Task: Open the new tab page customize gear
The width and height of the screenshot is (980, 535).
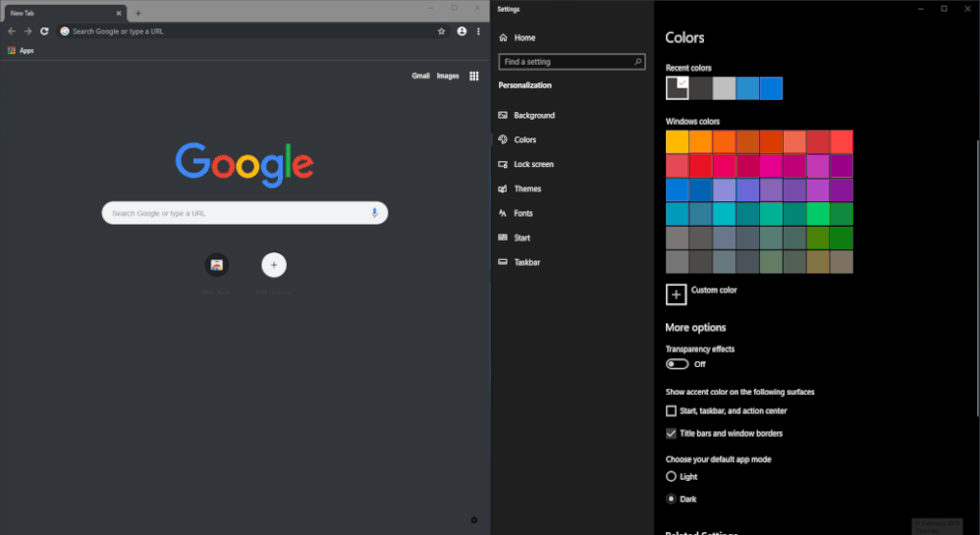Action: 473,520
